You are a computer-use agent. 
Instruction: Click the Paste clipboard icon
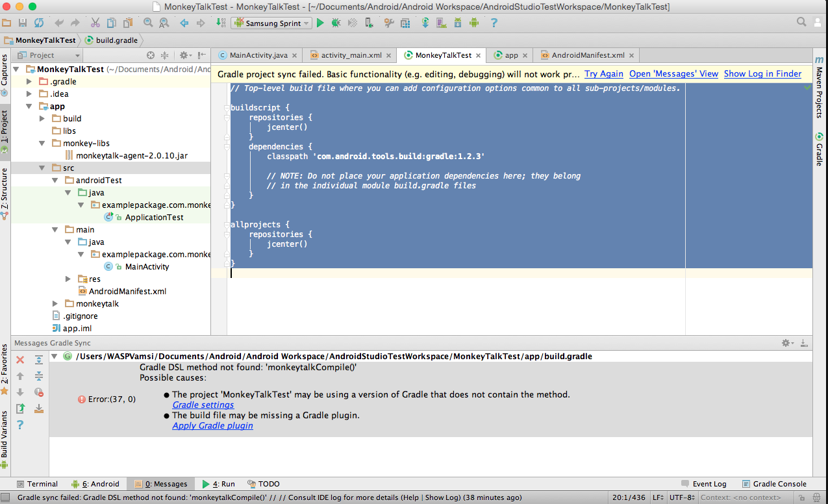coord(127,23)
